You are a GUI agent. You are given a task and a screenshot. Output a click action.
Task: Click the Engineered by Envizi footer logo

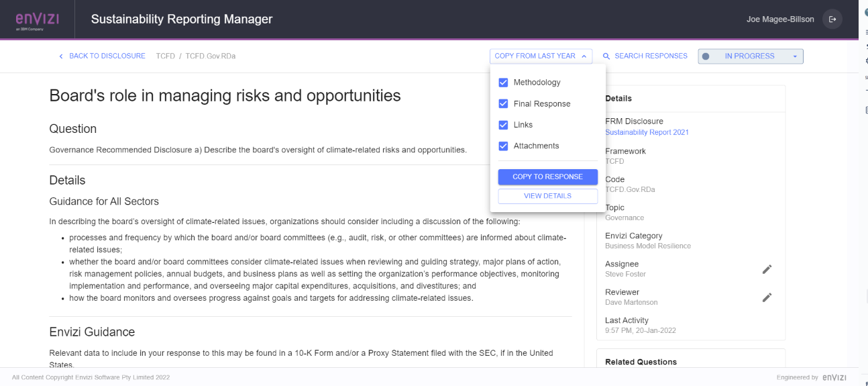(838, 377)
